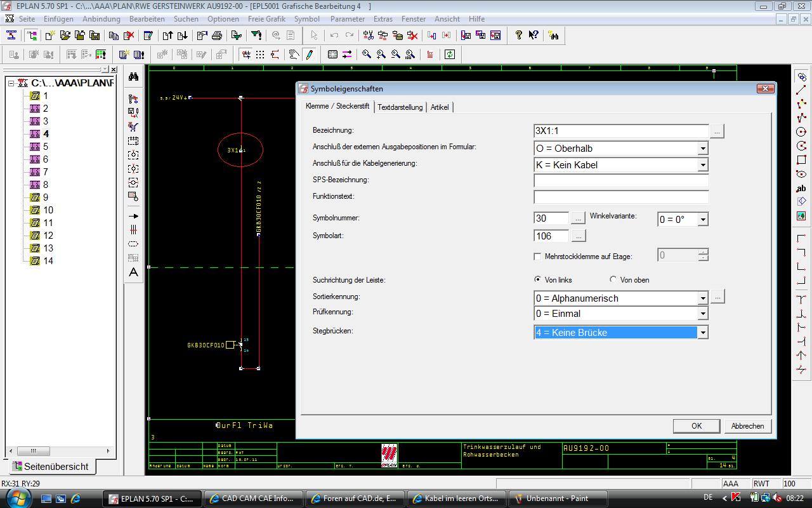Viewport: 812px width, 508px height.
Task: Click the 'ab' text tool in the right toolbar
Action: point(801,189)
